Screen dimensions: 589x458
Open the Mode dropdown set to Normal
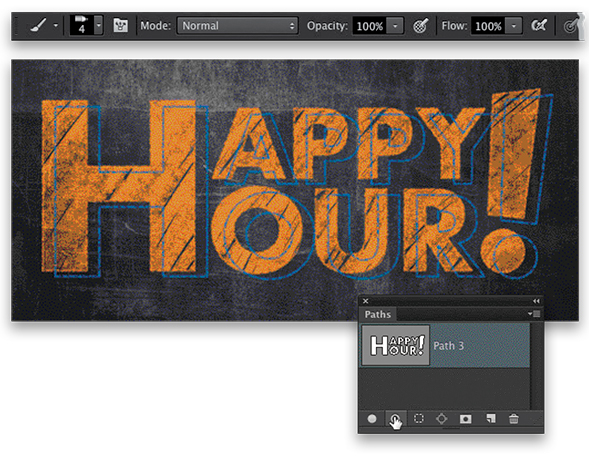point(237,26)
